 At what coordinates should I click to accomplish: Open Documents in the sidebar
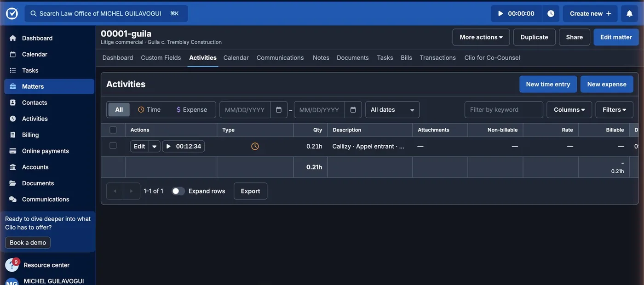click(49, 183)
